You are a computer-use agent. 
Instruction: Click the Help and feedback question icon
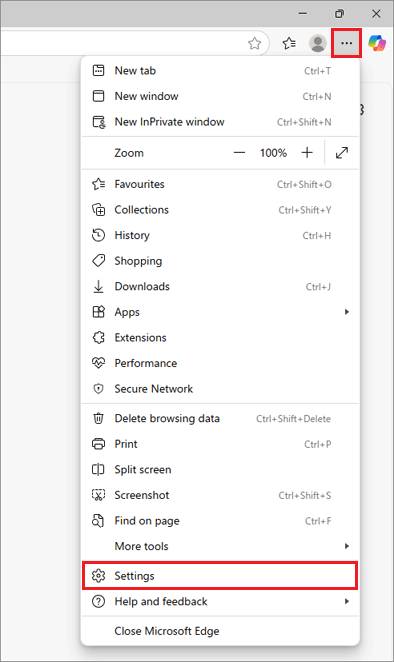click(98, 601)
